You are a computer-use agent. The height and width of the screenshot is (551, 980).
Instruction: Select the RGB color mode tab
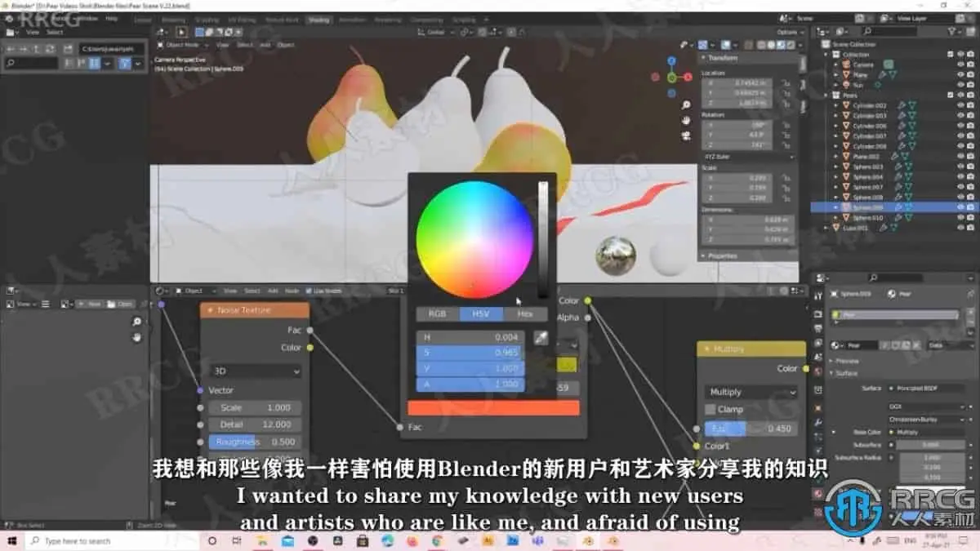(437, 313)
